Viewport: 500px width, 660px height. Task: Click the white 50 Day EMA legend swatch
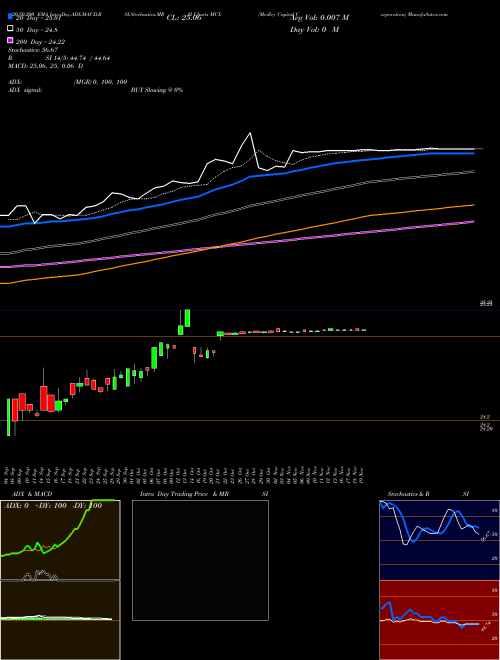(x=10, y=29)
